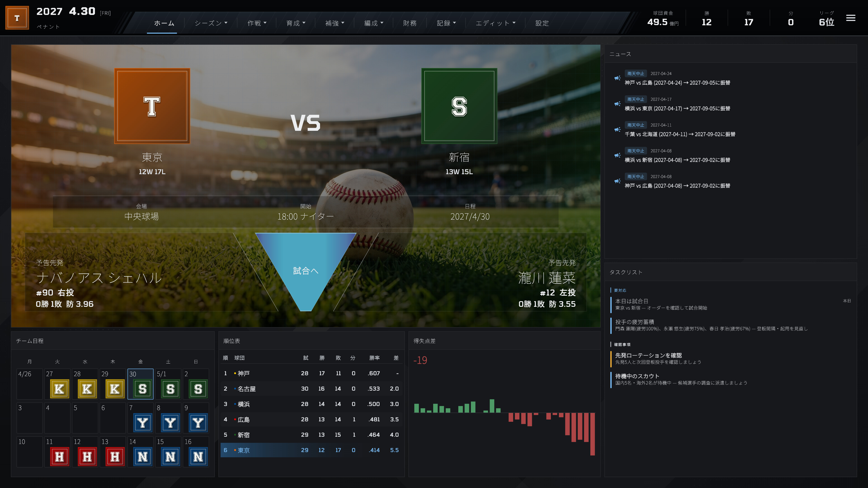Select the N team icon on the 14th
868x488 pixels.
click(x=143, y=457)
